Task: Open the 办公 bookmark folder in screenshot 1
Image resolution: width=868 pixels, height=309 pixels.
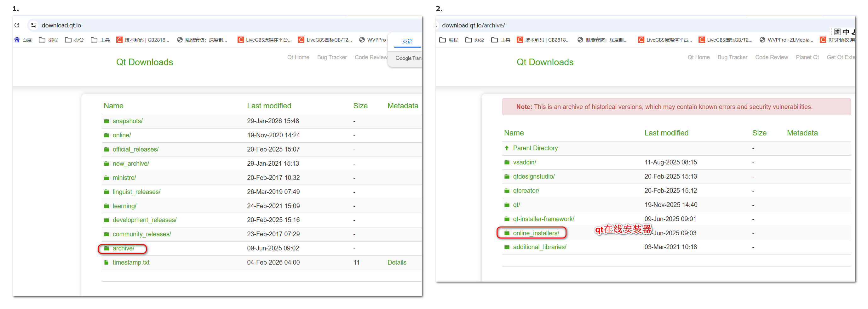Action: 74,40
